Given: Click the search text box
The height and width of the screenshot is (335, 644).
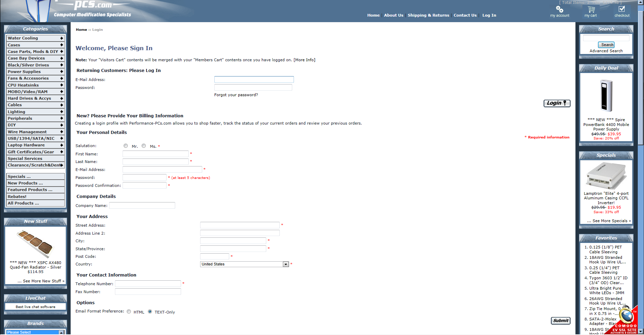Looking at the screenshot, I should click(606, 38).
